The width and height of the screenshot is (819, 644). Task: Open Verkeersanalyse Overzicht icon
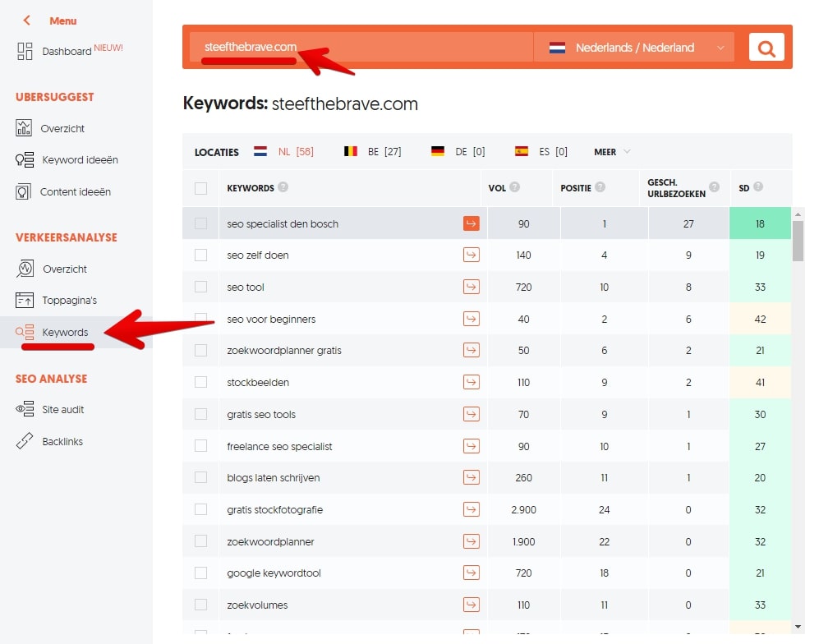coord(25,269)
